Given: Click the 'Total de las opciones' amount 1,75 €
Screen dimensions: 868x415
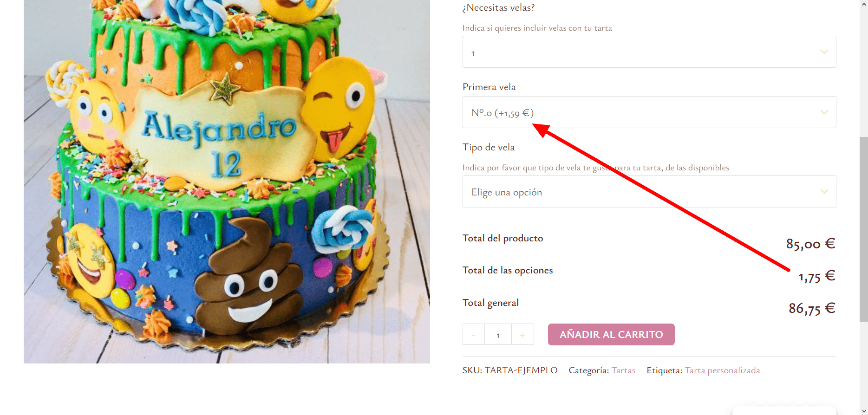Looking at the screenshot, I should tap(817, 277).
